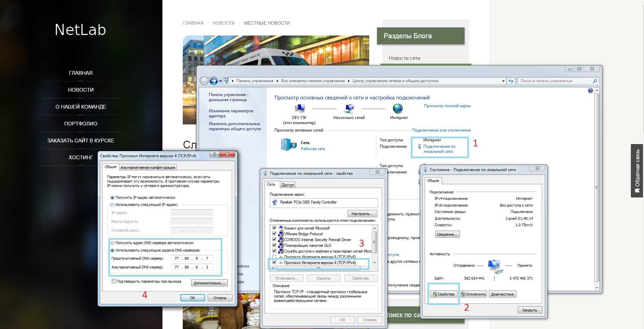Click the Отключить button
The width and height of the screenshot is (644, 329).
click(x=473, y=294)
